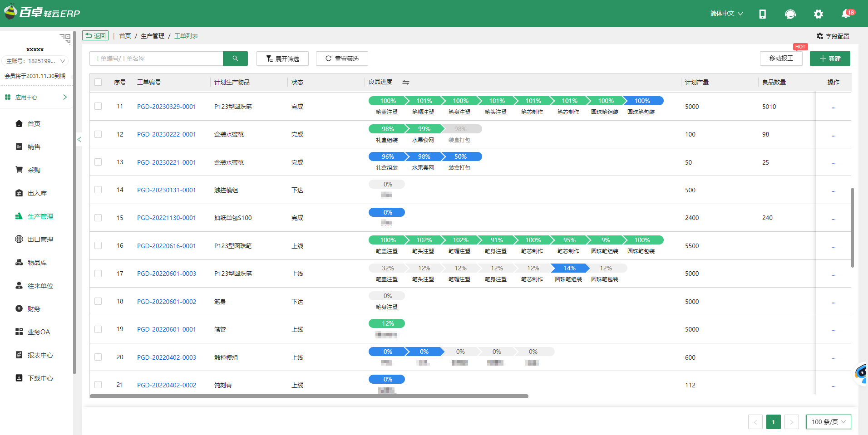Select checkbox for PGD-20221130-0001
The image size is (868, 435).
[x=98, y=218]
